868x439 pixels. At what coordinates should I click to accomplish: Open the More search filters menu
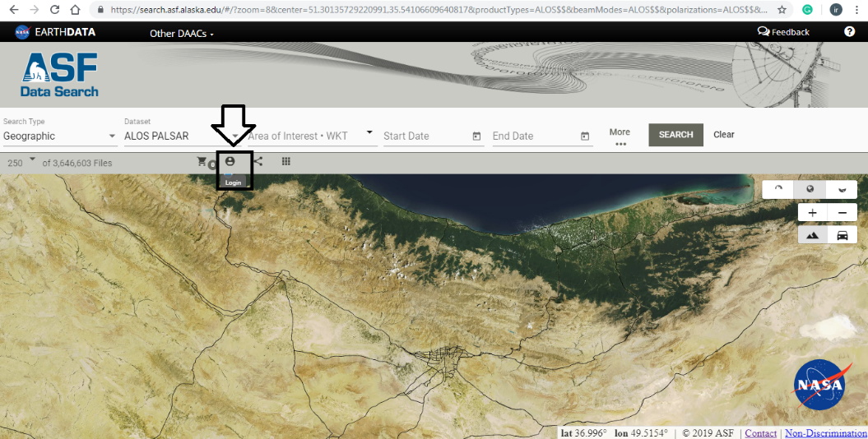(x=620, y=136)
